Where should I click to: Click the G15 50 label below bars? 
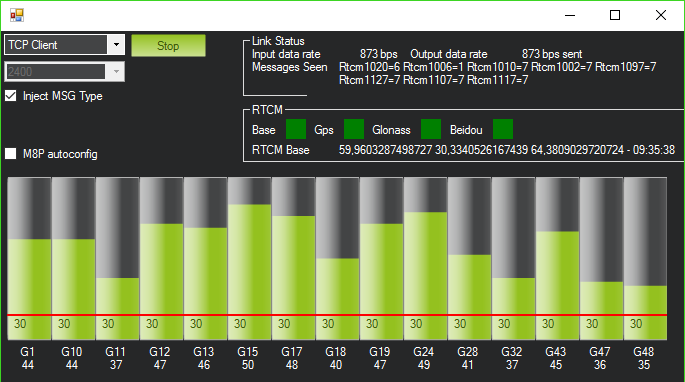click(x=248, y=358)
